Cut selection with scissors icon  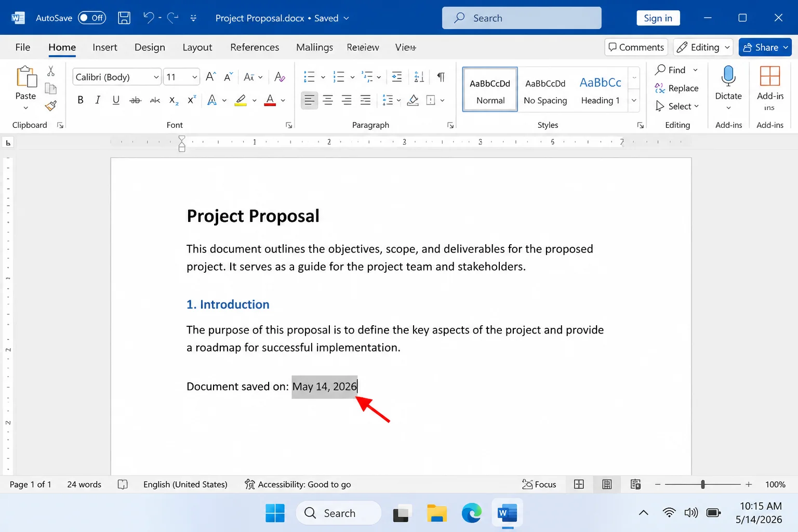pos(51,71)
